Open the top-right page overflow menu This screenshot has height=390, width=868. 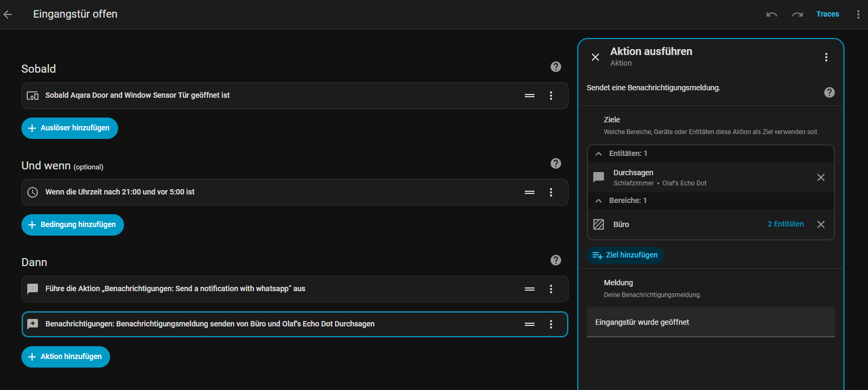[x=858, y=14]
